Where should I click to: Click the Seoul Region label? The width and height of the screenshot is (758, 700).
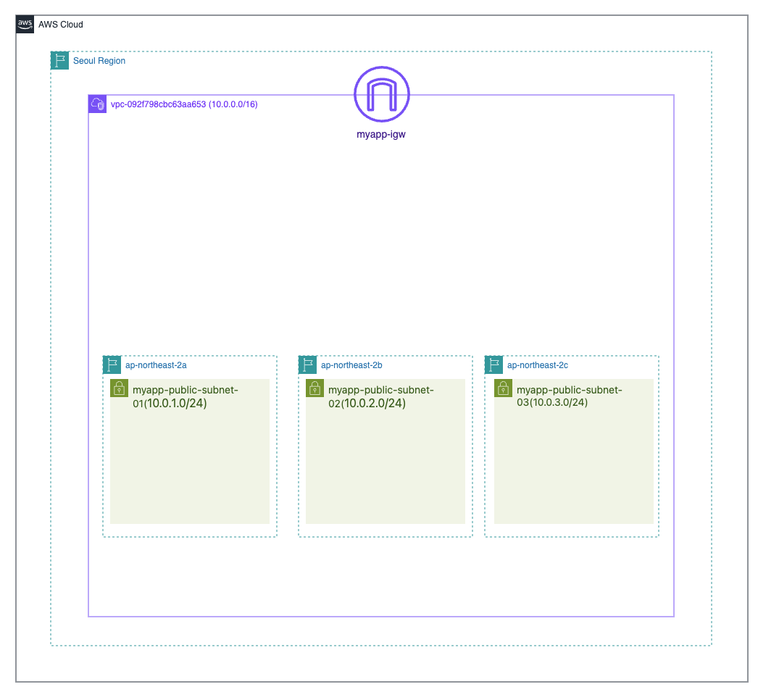click(99, 61)
